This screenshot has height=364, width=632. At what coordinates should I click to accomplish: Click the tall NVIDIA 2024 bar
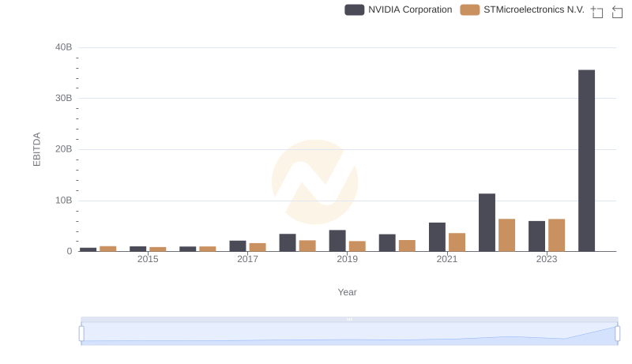(586, 160)
